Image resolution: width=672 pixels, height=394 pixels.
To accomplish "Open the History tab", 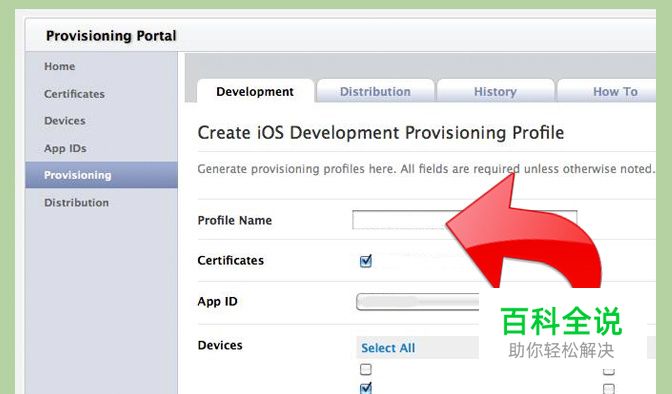I will click(495, 91).
